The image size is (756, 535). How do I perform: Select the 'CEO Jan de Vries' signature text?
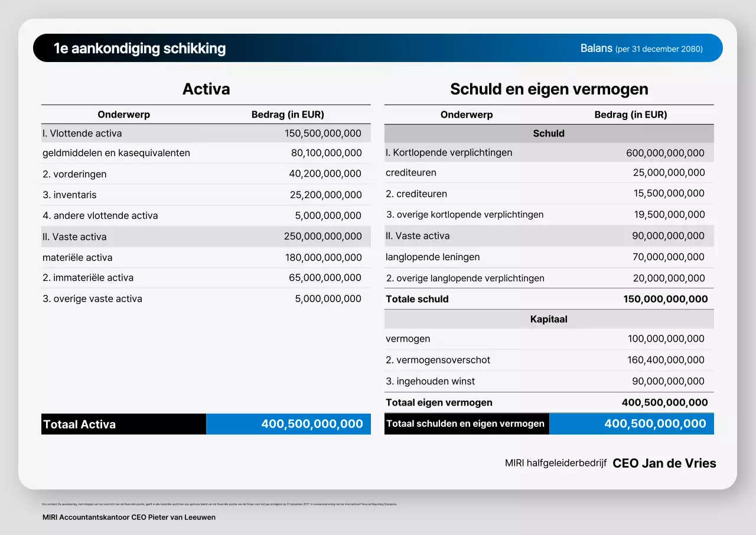(664, 463)
